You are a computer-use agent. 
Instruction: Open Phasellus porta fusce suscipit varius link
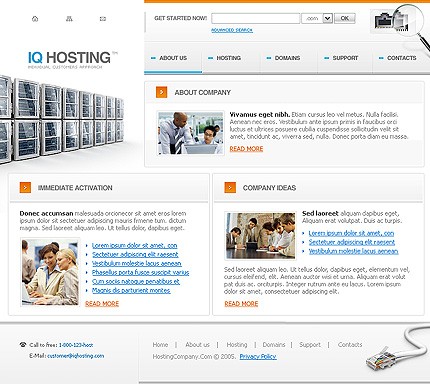[x=140, y=272]
